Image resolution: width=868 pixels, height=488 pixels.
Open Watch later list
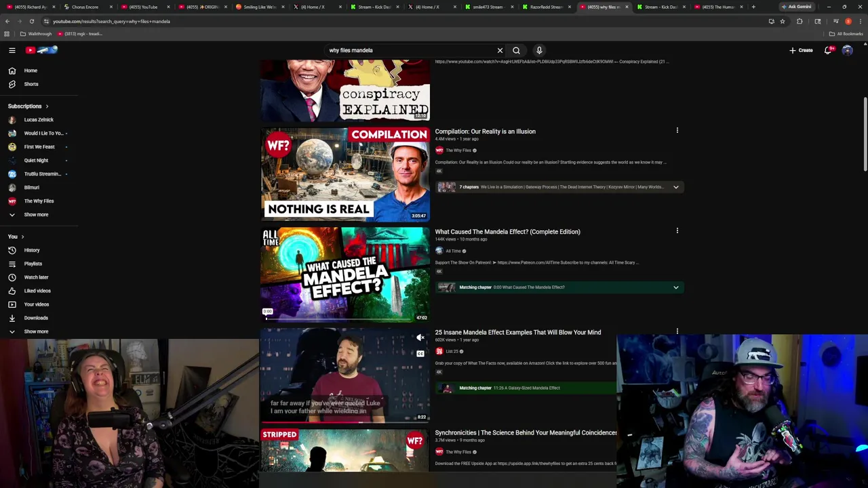(x=36, y=277)
